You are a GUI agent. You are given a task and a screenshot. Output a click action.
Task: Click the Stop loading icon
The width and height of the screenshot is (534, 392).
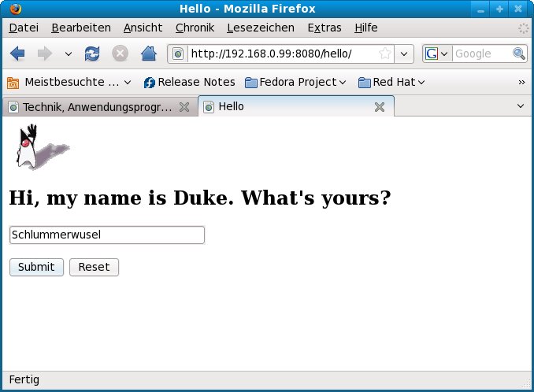pos(120,54)
